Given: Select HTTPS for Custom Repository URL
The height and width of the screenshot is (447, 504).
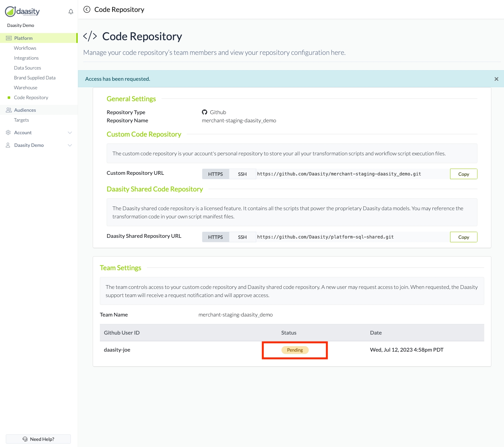Looking at the screenshot, I should (x=215, y=174).
